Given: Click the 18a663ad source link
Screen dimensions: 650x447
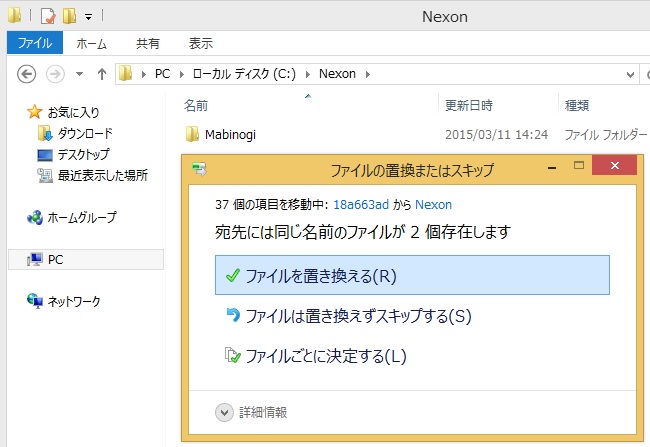Looking at the screenshot, I should [x=361, y=204].
